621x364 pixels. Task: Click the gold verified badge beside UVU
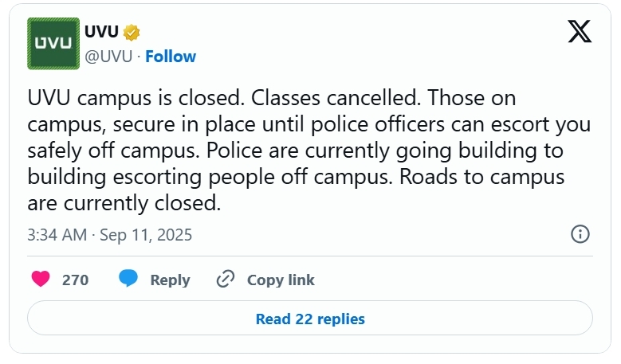(x=131, y=33)
